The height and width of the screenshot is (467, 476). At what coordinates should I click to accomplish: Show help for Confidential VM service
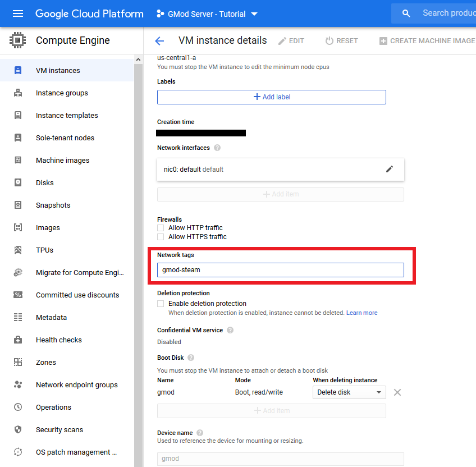[230, 330]
